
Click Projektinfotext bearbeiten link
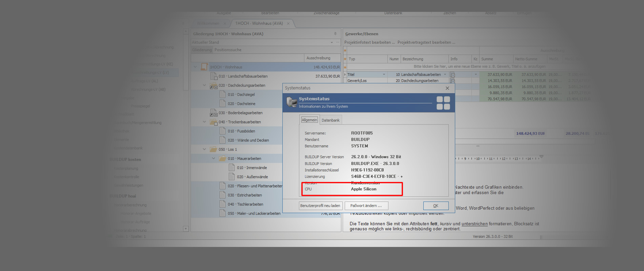(369, 42)
